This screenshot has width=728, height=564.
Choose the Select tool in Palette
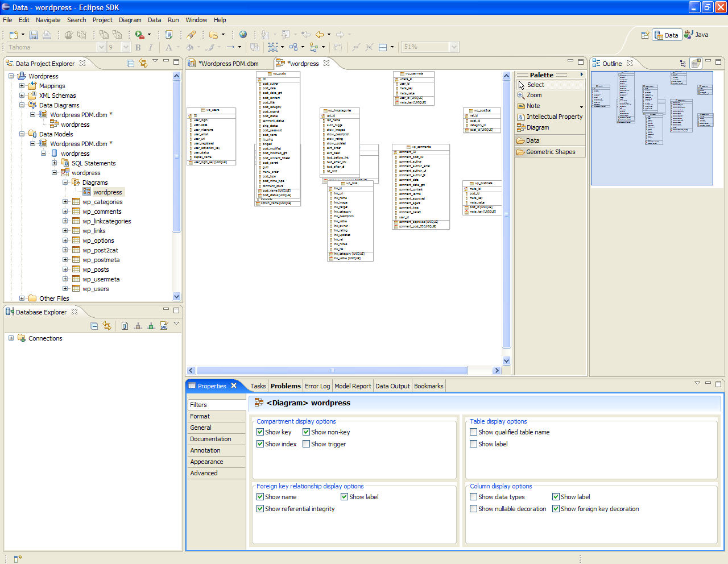point(550,85)
